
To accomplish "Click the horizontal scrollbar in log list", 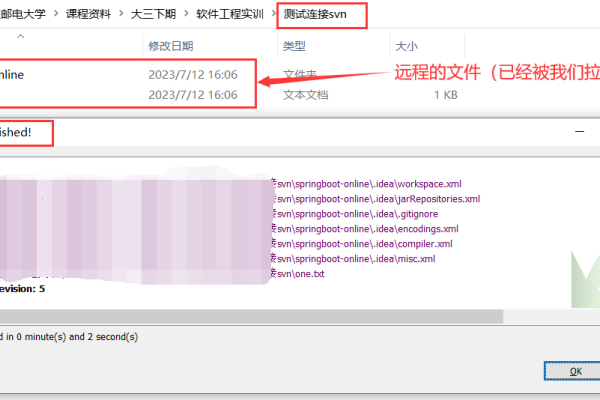I will [251, 317].
